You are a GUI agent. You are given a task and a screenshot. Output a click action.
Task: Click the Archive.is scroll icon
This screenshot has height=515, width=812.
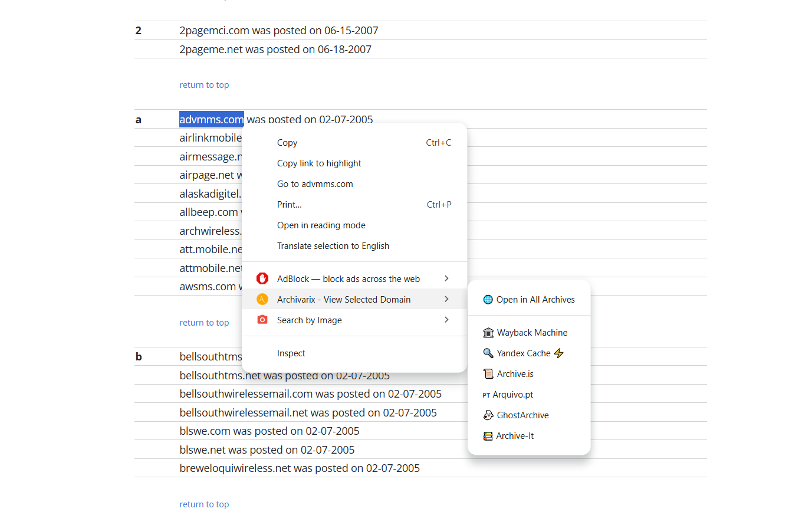pos(488,374)
